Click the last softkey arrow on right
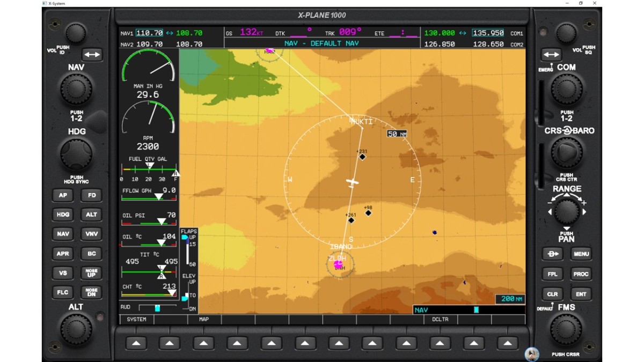Image resolution: width=644 pixels, height=362 pixels. point(508,343)
